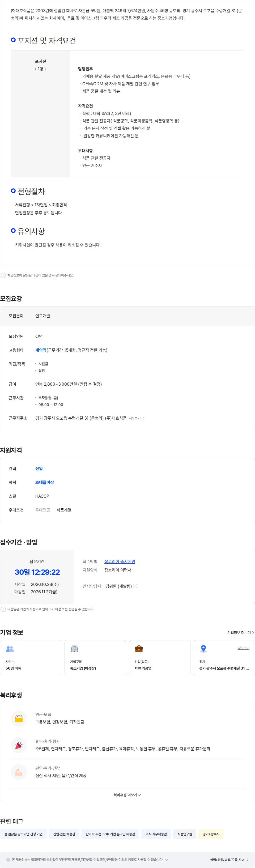Click the 연구개발 recruitment field text
Screen dimensions: 255x868
pyautogui.click(x=43, y=316)
